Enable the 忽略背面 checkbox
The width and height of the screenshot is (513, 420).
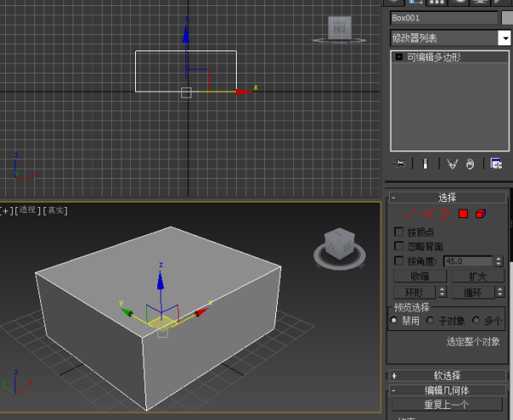(x=398, y=246)
